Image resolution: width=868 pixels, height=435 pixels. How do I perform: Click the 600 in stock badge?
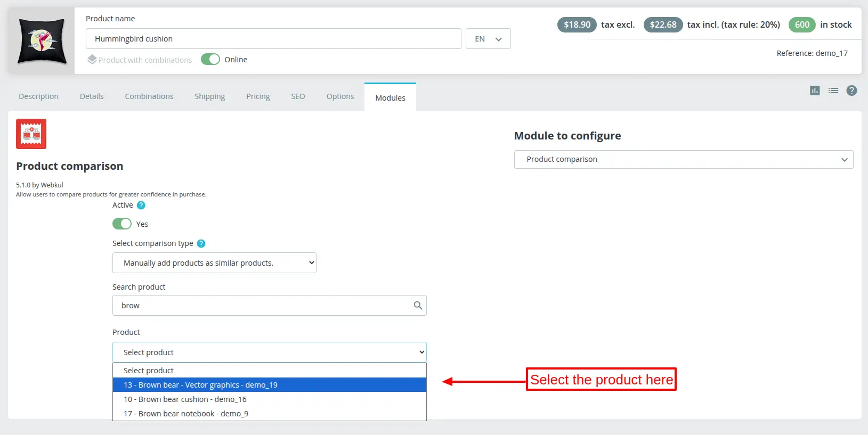tap(802, 24)
